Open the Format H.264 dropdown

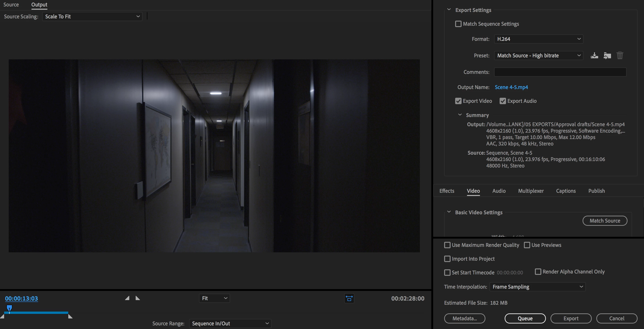(x=539, y=39)
